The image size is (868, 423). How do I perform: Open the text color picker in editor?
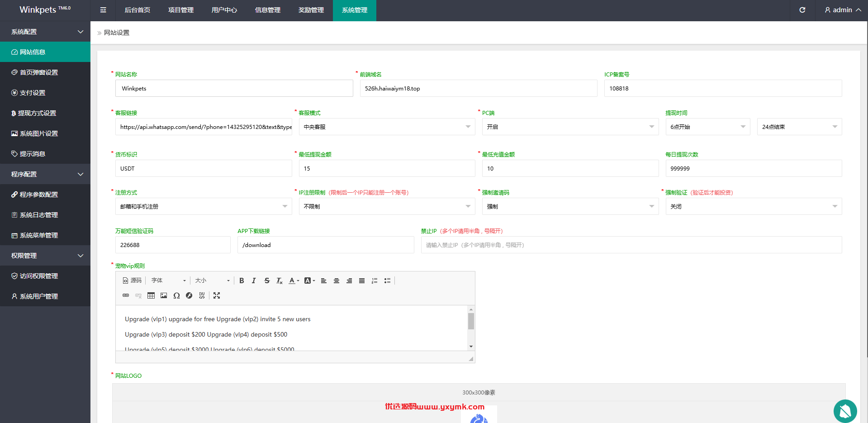[294, 280]
